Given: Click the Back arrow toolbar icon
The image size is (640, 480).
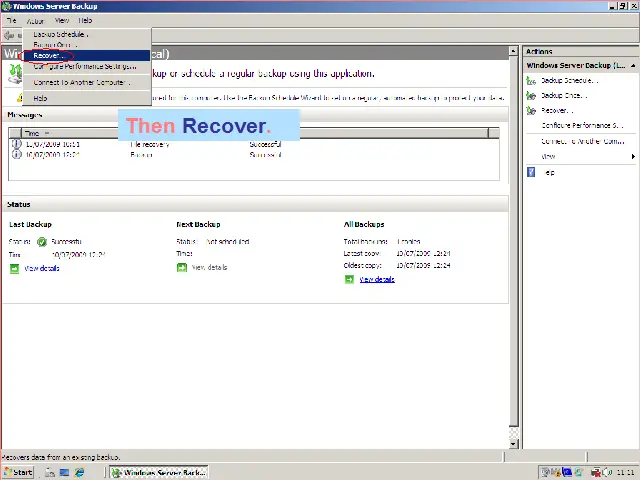Looking at the screenshot, I should coord(9,36).
